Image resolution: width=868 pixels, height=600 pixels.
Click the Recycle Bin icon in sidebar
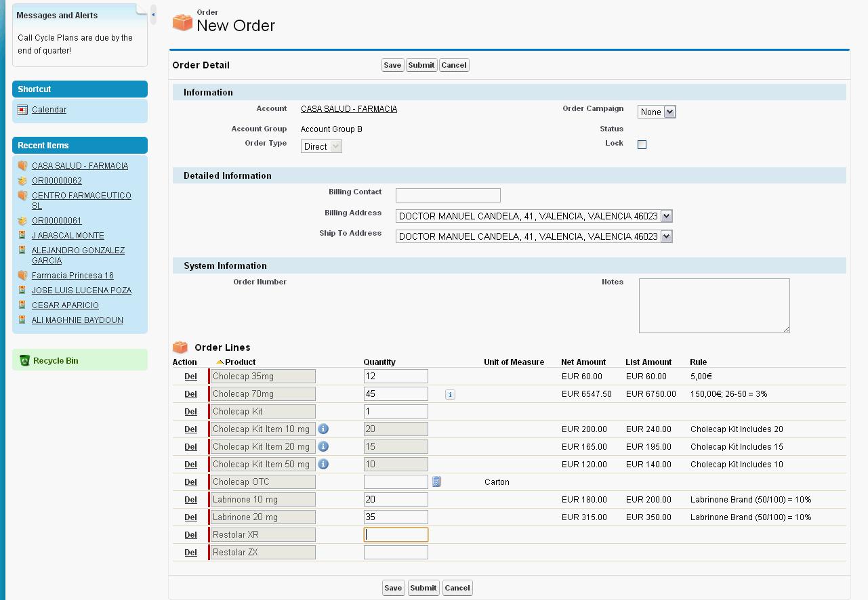click(x=24, y=360)
